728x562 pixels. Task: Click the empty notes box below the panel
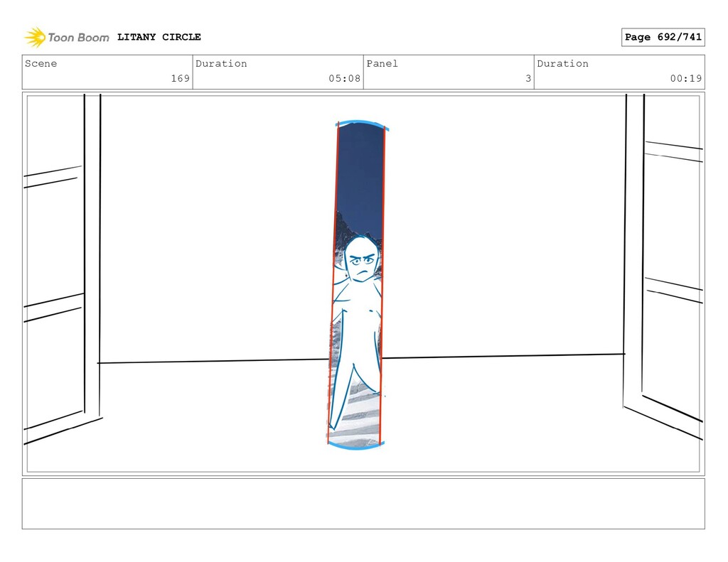(x=363, y=504)
